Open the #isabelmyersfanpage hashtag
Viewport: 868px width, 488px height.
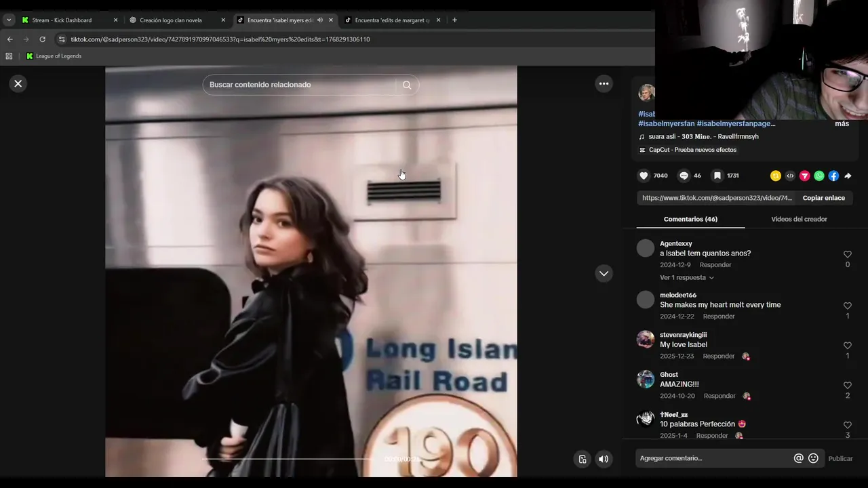(x=736, y=123)
